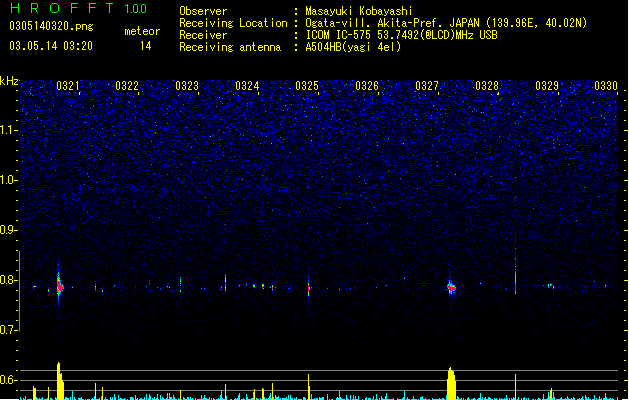
Task: Click the A504HB yagi antenna text
Action: [353, 47]
